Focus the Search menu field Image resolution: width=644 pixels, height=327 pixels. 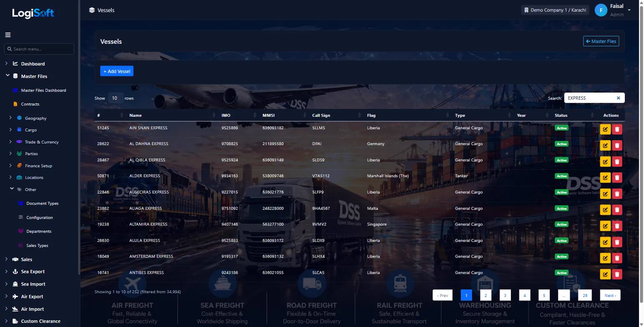(39, 49)
